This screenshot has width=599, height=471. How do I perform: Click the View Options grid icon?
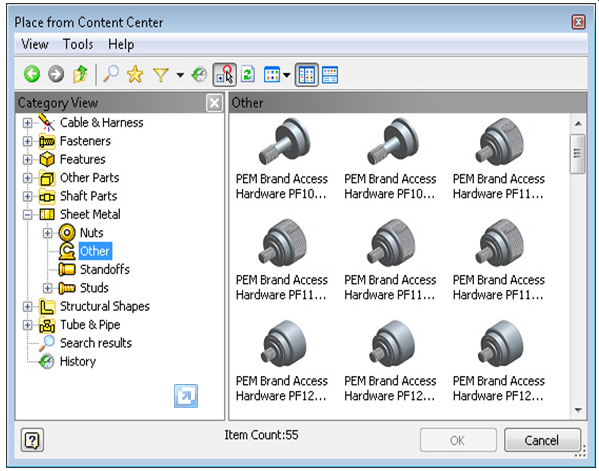point(272,74)
